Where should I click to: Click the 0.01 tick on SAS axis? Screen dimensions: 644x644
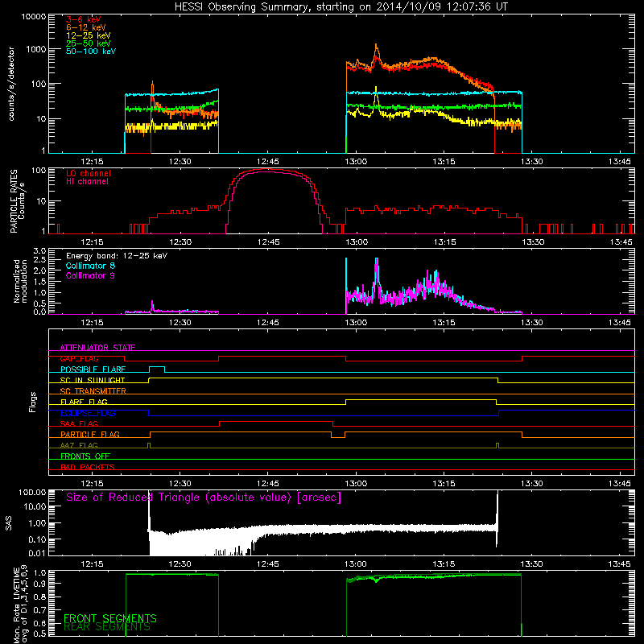pos(37,553)
